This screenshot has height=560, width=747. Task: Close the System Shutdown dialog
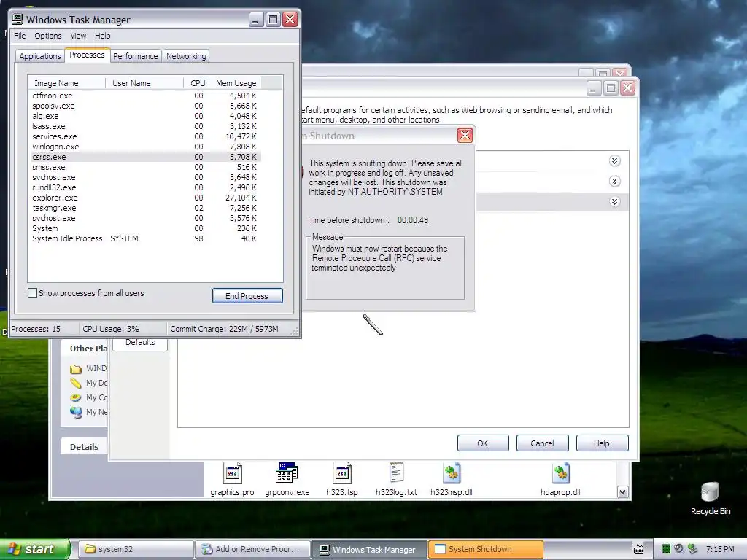(465, 136)
